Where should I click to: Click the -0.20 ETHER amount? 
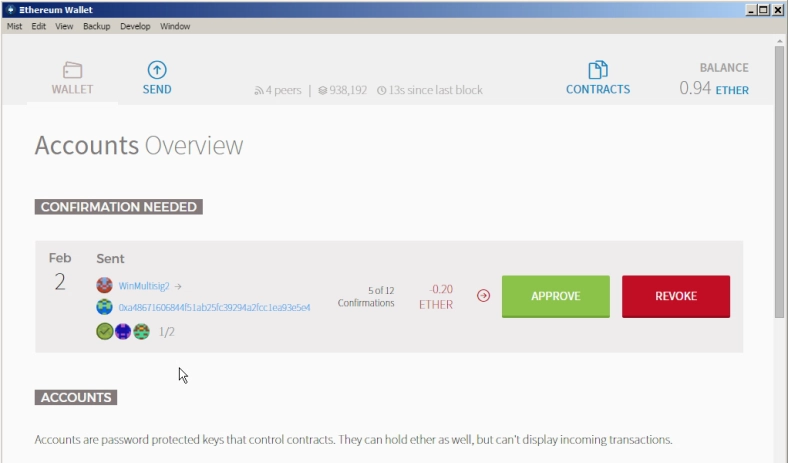436,297
